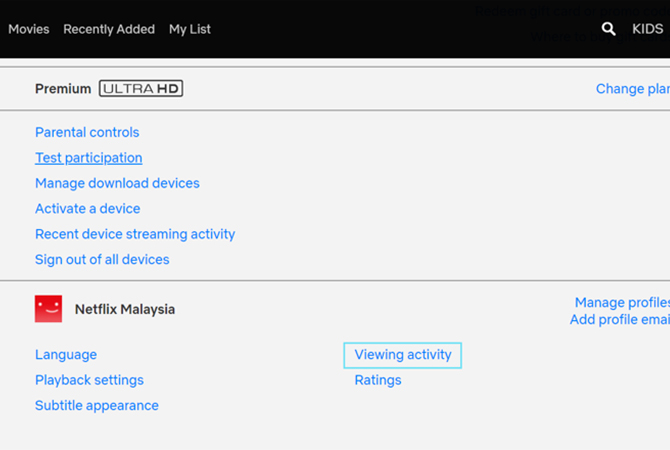Click Add profile email link

click(620, 319)
